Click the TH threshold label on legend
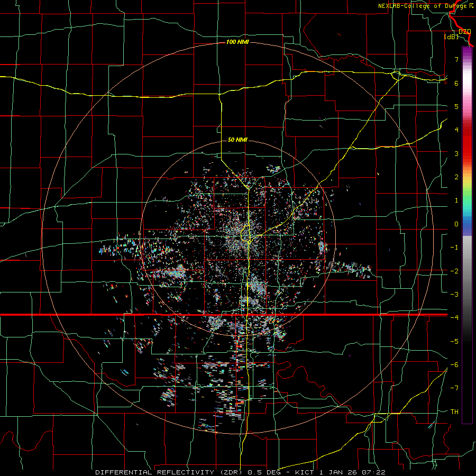Viewport: 476px width, 476px height. [454, 412]
